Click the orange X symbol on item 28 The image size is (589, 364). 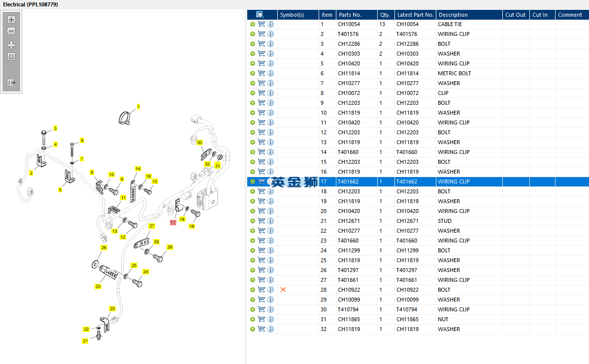click(283, 290)
